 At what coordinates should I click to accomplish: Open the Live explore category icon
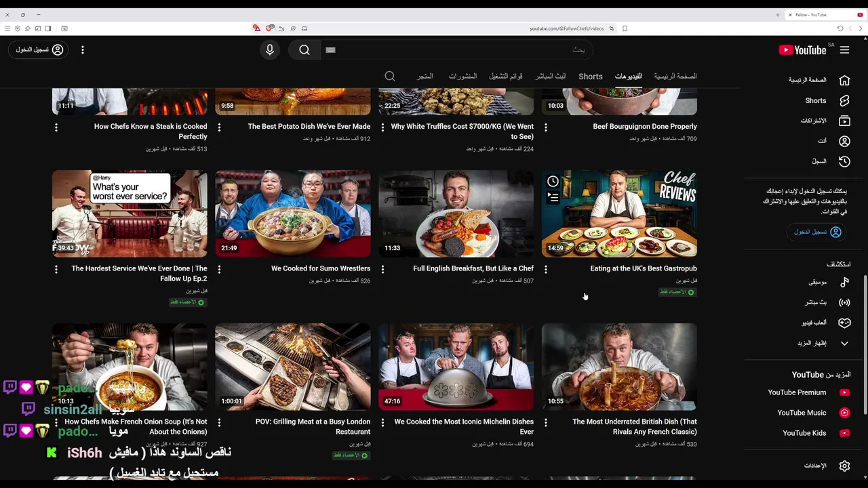(x=844, y=302)
